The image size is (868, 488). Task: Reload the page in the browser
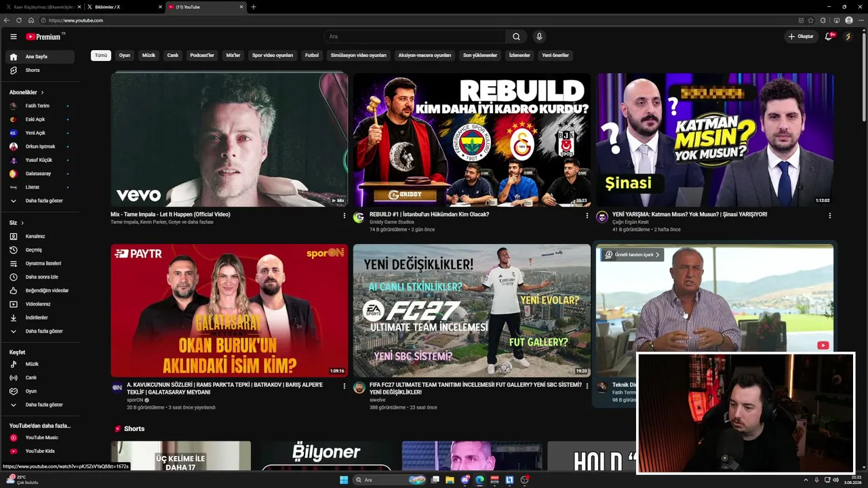(x=19, y=20)
